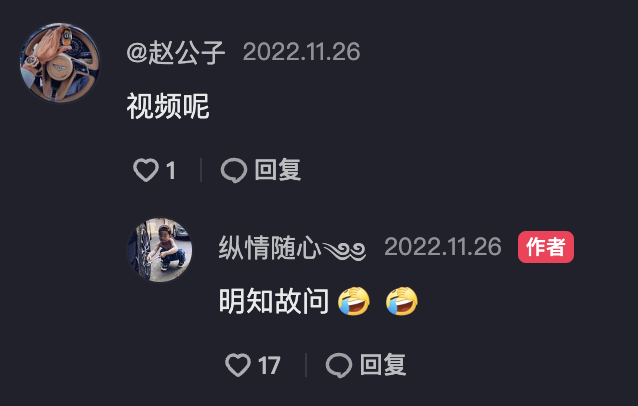Like the author's reply 明知故问
The image size is (638, 406).
coord(238,365)
